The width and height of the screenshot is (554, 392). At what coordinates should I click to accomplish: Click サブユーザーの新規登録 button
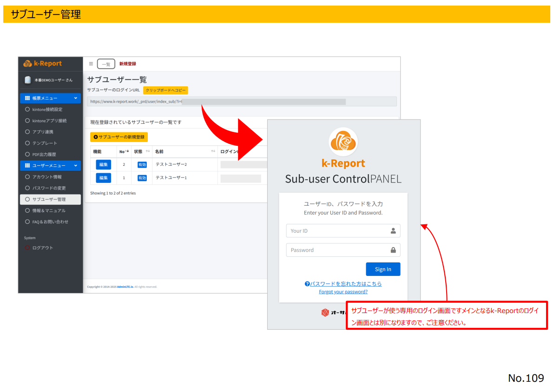pos(119,137)
